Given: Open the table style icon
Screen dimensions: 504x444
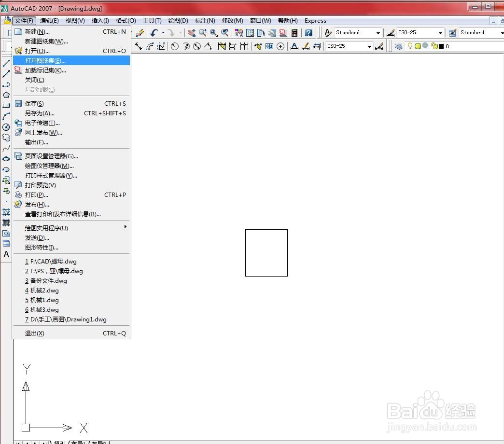Looking at the screenshot, I should point(452,33).
